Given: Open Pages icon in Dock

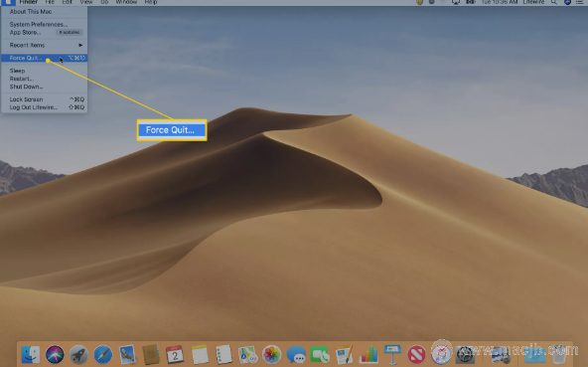Looking at the screenshot, I should [345, 355].
